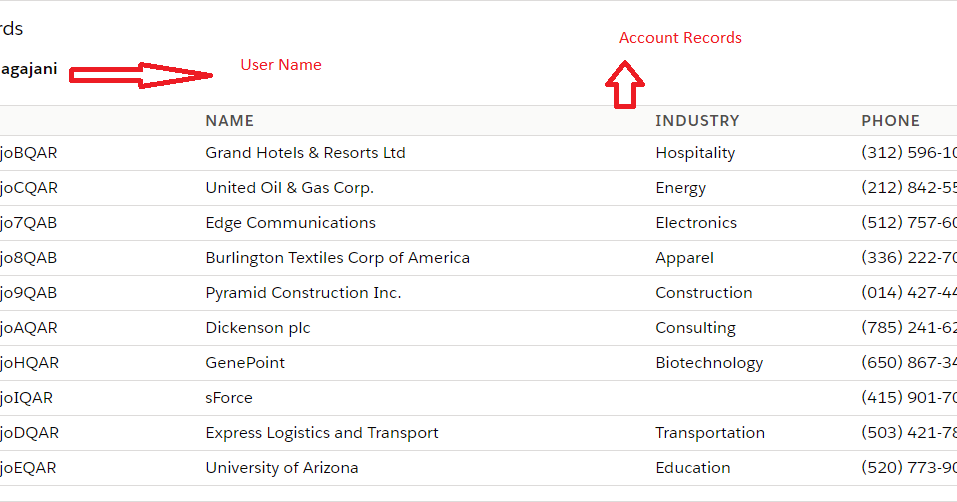Click the Transportation industry cell
The width and height of the screenshot is (957, 502).
coord(710,433)
